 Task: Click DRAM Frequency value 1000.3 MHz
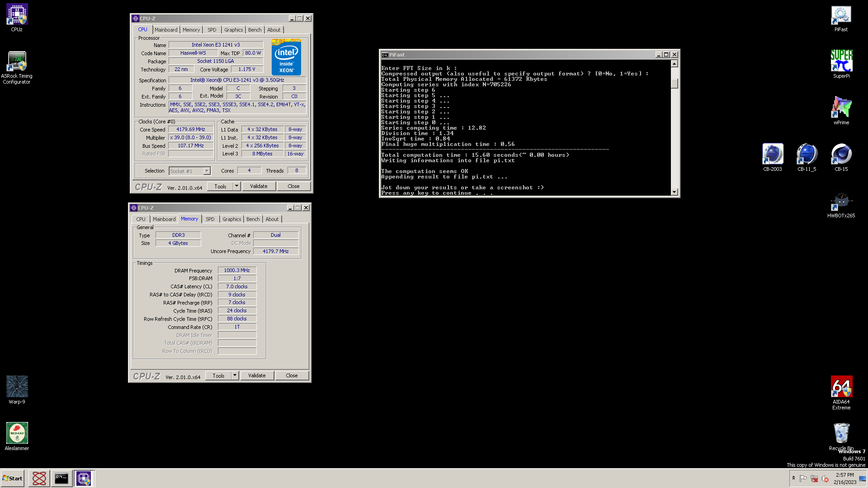[237, 271]
